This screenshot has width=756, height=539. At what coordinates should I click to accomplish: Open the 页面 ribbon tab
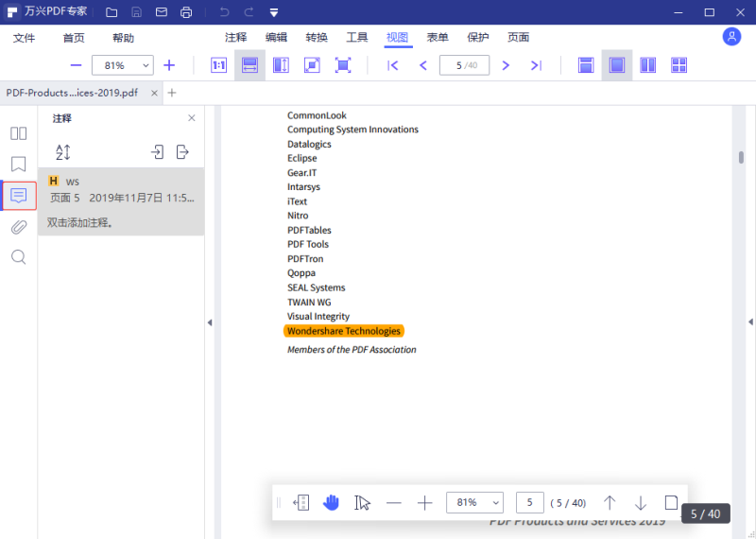(519, 37)
